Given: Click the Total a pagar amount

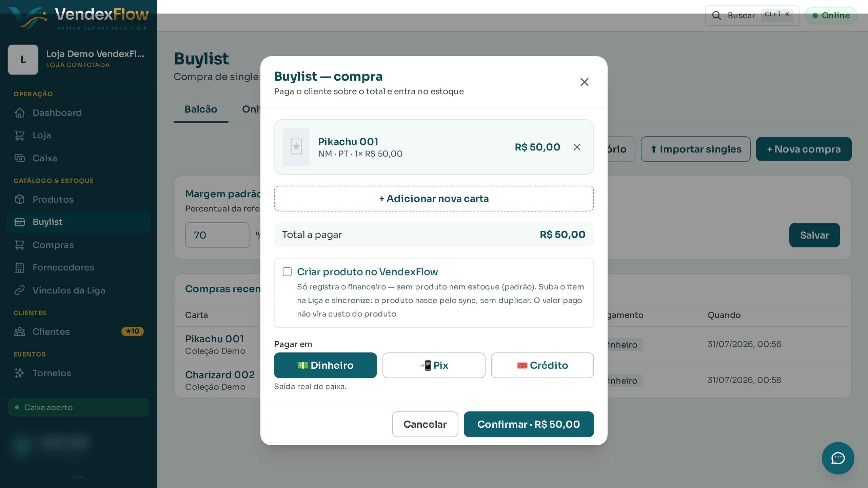Looking at the screenshot, I should [x=563, y=235].
